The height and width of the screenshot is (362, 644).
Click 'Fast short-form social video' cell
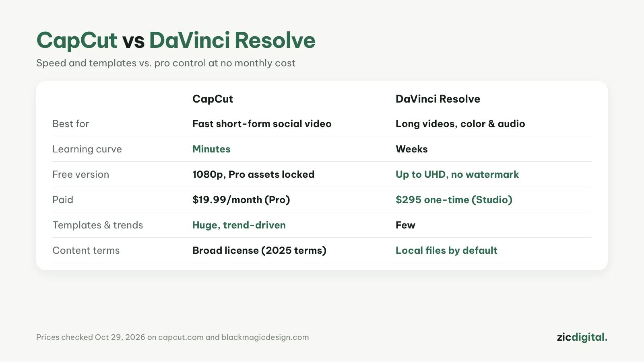(x=262, y=124)
